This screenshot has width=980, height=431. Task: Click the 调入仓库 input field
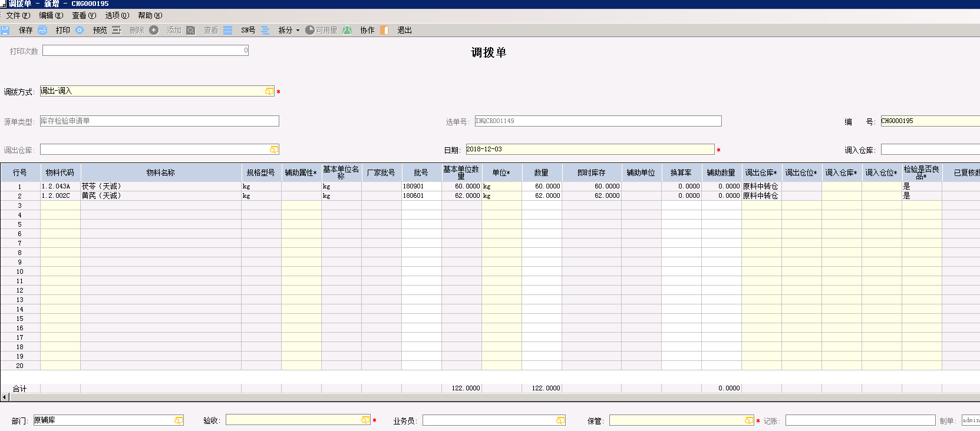pos(930,150)
